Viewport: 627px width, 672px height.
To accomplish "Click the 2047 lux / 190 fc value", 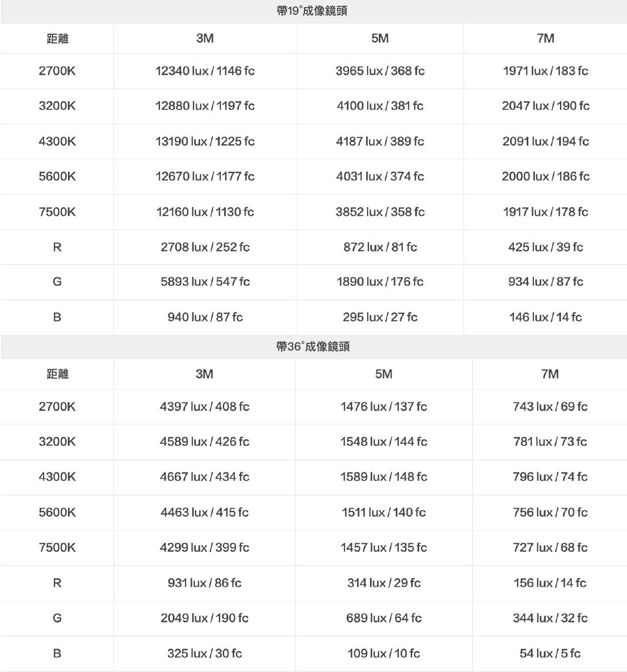I will coord(546,106).
